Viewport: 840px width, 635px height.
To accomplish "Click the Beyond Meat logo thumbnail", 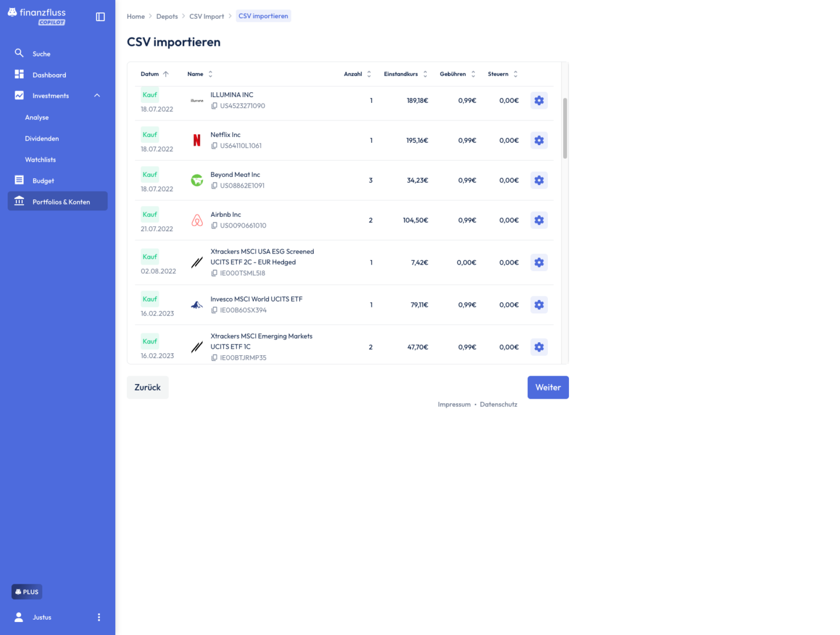I will (x=197, y=181).
